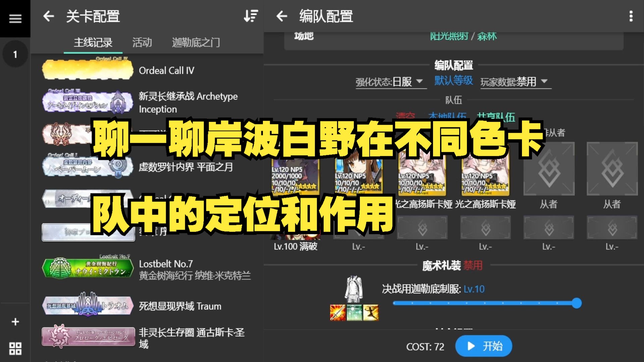
Task: Open 非灵长生存圈 banner image
Action: coord(88,337)
